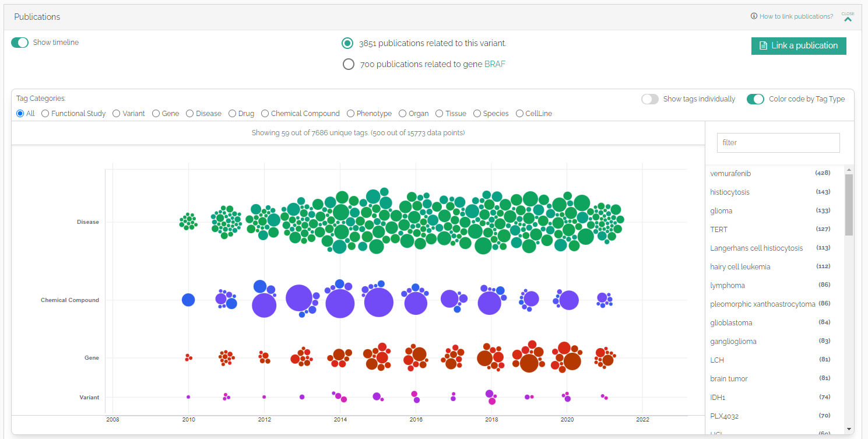Viewport: 868px width, 439px height.
Task: Select 700 publications related to gene radio
Action: pyautogui.click(x=349, y=64)
